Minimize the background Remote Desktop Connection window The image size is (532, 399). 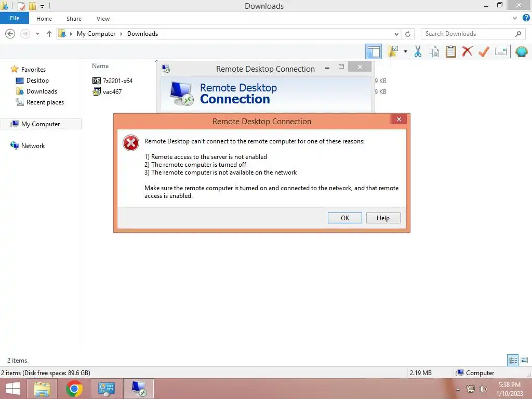pyautogui.click(x=327, y=68)
